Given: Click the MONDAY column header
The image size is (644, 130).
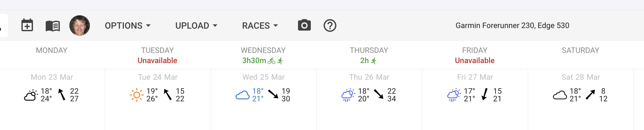Looking at the screenshot, I should (x=51, y=50).
